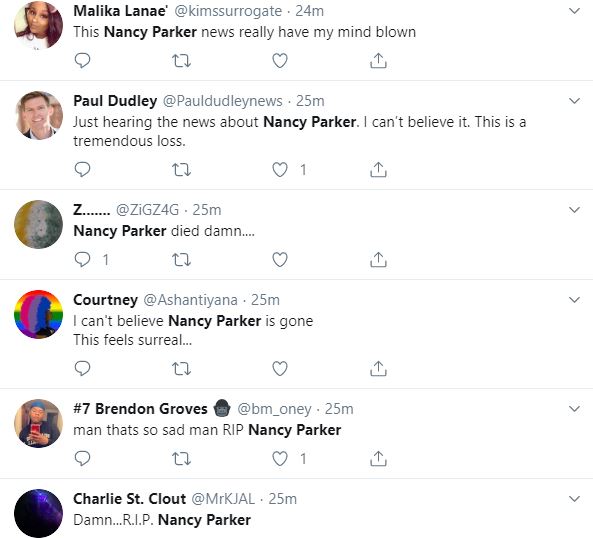593x538 pixels.
Task: View Courtney's rainbow profile picture
Action: tap(38, 314)
